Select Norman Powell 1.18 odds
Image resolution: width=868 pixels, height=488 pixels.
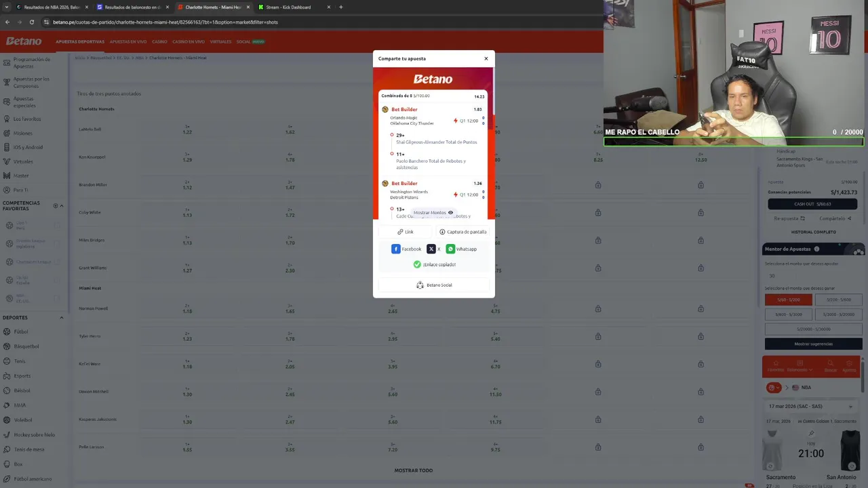click(x=187, y=310)
